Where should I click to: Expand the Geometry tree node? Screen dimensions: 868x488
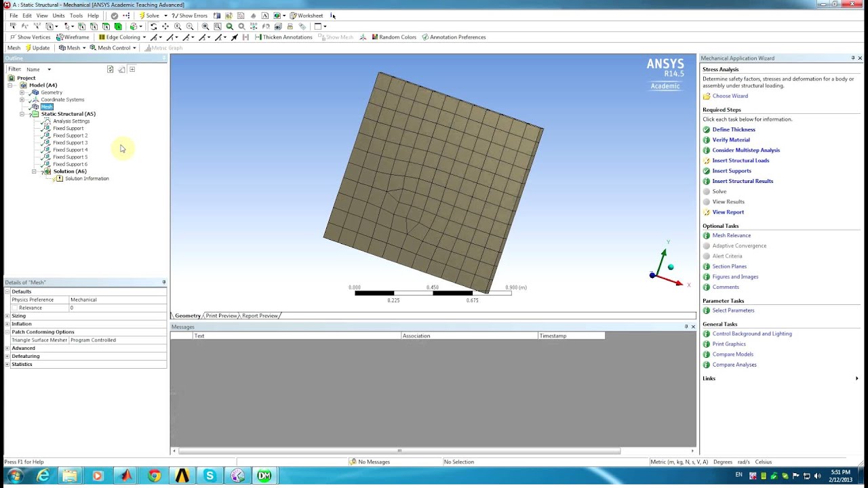click(22, 92)
